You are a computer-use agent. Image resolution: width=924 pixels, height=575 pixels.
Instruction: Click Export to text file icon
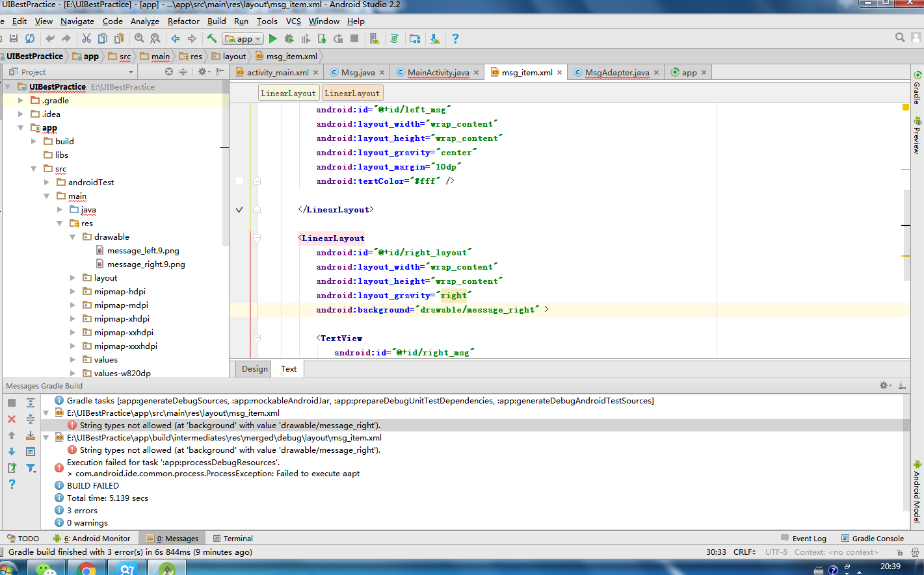pyautogui.click(x=12, y=468)
